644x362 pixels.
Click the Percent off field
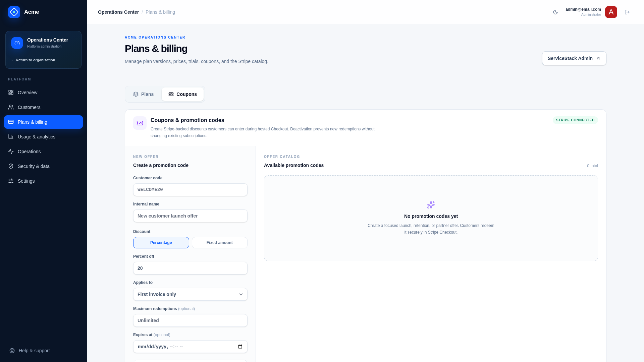(x=190, y=268)
